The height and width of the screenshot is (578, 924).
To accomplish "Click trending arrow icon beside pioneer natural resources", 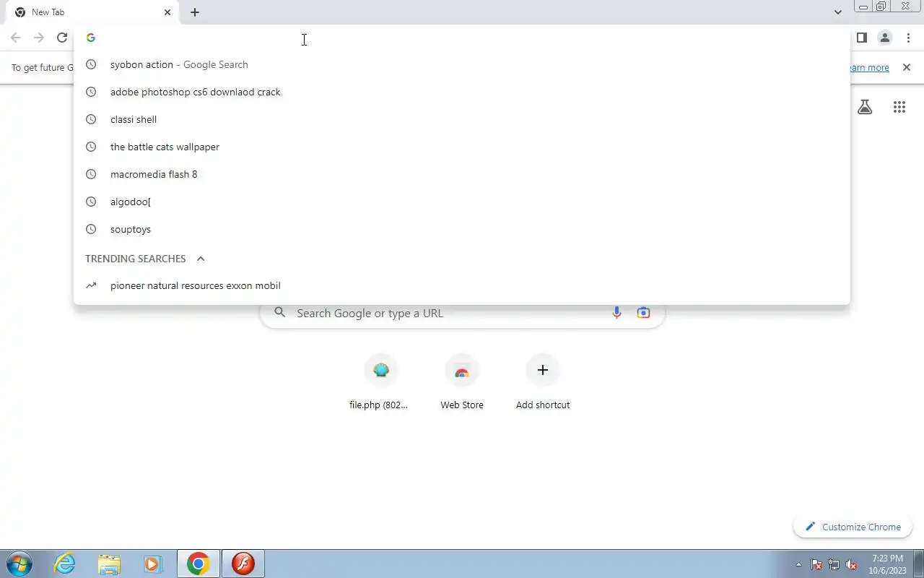I will point(91,285).
